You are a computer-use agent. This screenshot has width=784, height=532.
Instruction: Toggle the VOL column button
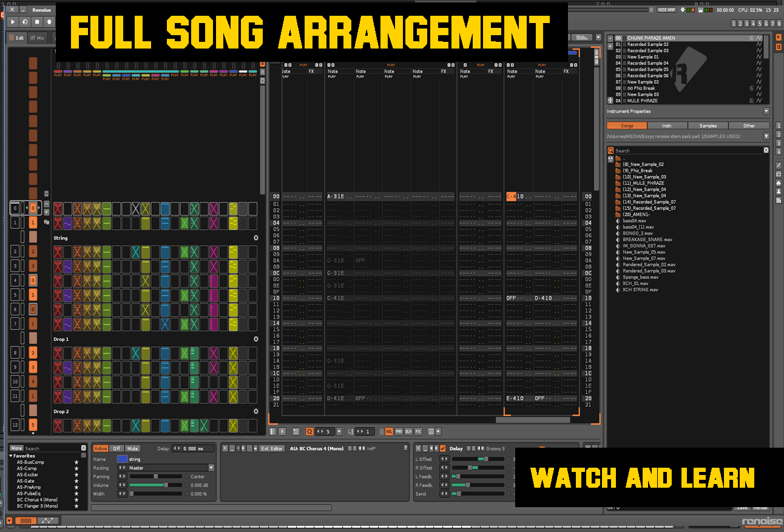click(x=389, y=432)
